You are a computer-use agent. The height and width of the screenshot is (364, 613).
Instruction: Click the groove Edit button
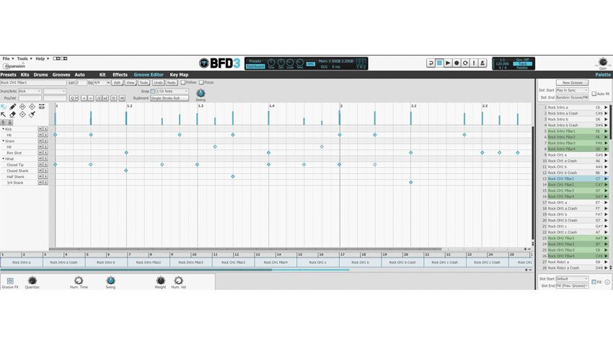tap(118, 83)
